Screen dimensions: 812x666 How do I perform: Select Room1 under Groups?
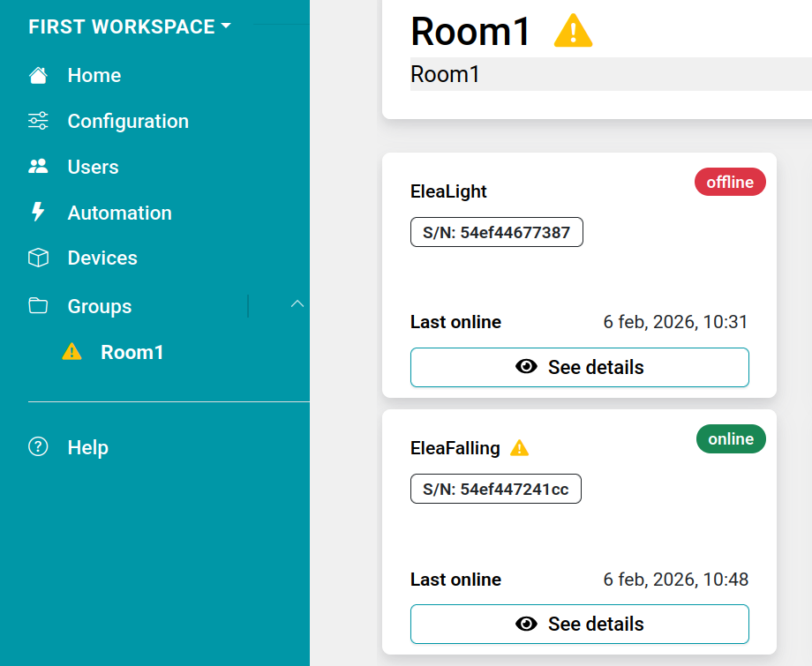coord(132,352)
